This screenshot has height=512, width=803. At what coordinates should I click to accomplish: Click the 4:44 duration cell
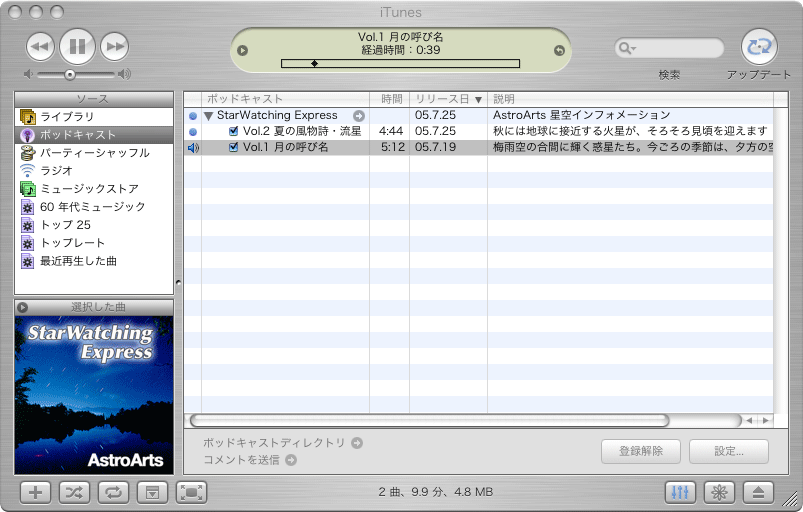tap(391, 131)
